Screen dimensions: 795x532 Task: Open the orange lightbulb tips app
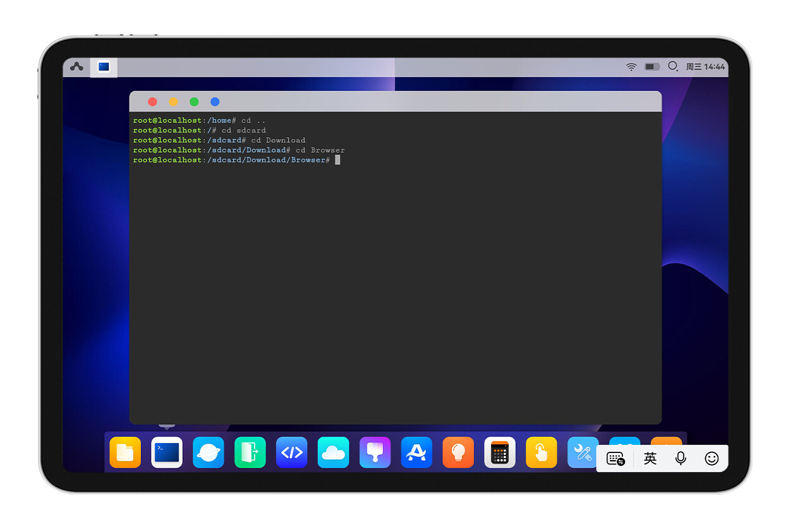point(458,452)
